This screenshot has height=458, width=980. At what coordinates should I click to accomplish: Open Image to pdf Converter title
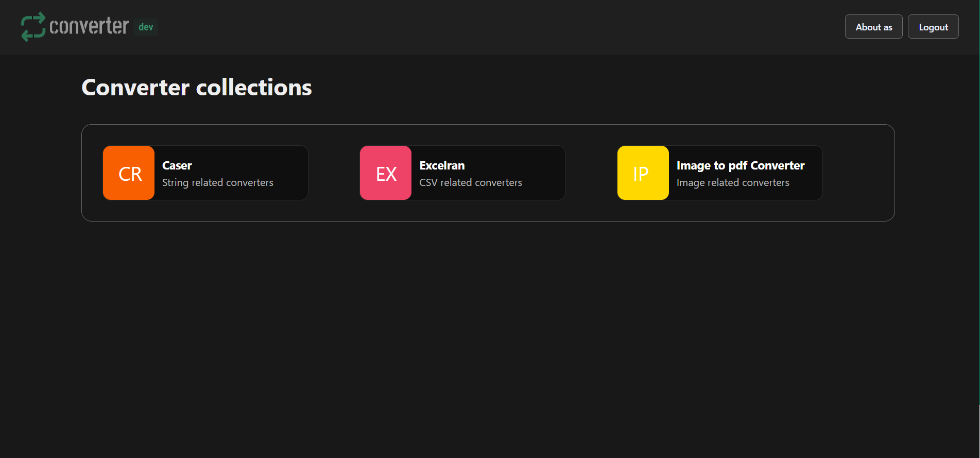[741, 165]
